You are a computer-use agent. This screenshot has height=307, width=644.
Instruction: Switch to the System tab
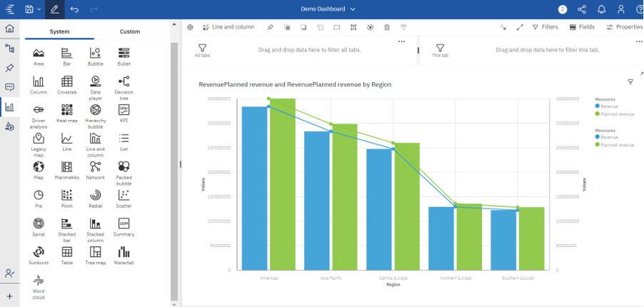pyautogui.click(x=59, y=31)
